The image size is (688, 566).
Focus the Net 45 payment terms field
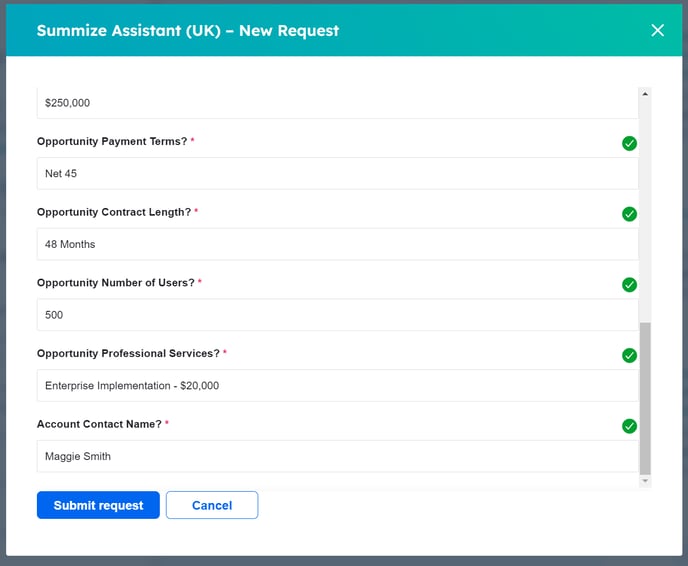[x=336, y=174]
